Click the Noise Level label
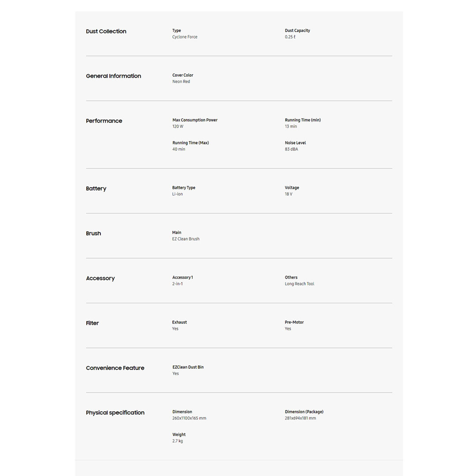This screenshot has height=476, width=476. pos(295,143)
